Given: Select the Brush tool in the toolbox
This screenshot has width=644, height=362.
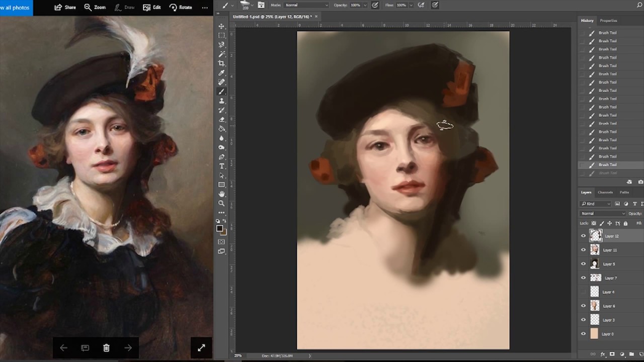Looking at the screenshot, I should (221, 92).
